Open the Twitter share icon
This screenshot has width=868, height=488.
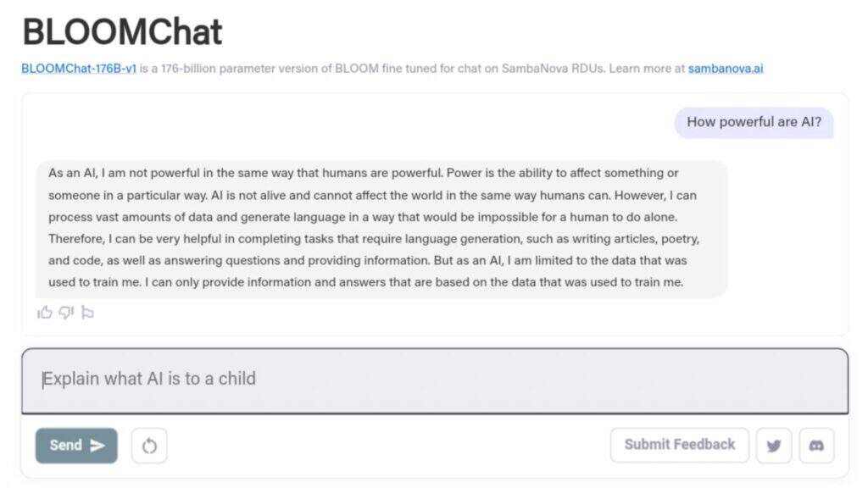[773, 446]
